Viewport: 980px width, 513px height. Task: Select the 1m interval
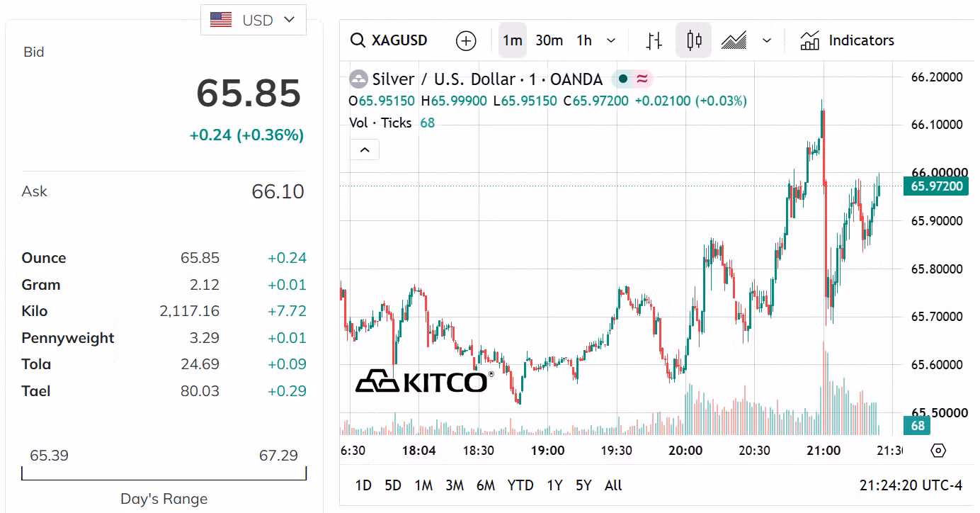click(513, 40)
